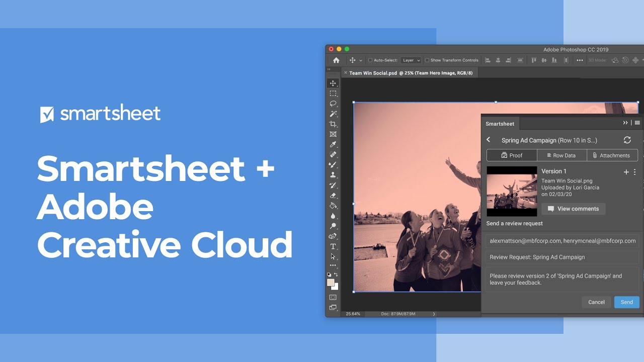
Task: Select the Path Selection tool
Action: click(x=333, y=256)
